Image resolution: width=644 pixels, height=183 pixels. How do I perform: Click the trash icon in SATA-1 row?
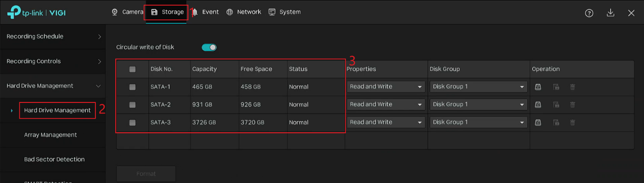(x=572, y=87)
